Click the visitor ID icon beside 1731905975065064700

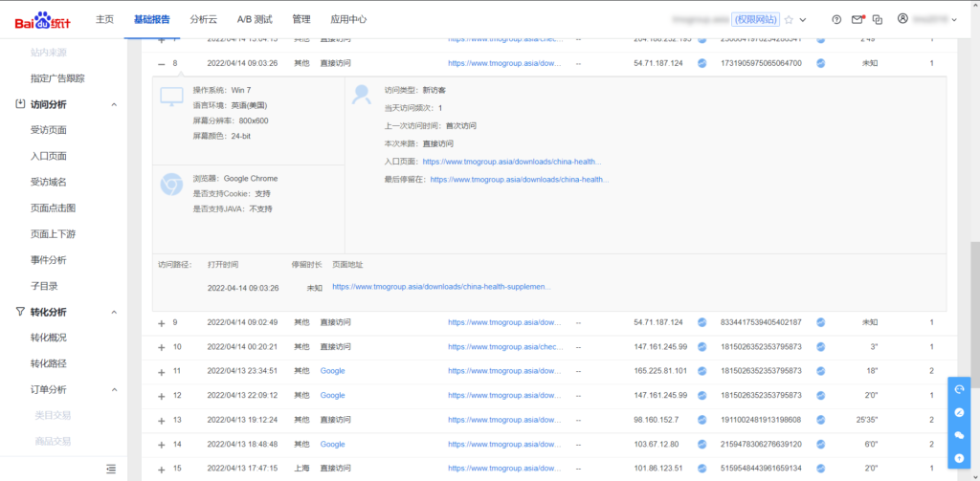point(820,63)
